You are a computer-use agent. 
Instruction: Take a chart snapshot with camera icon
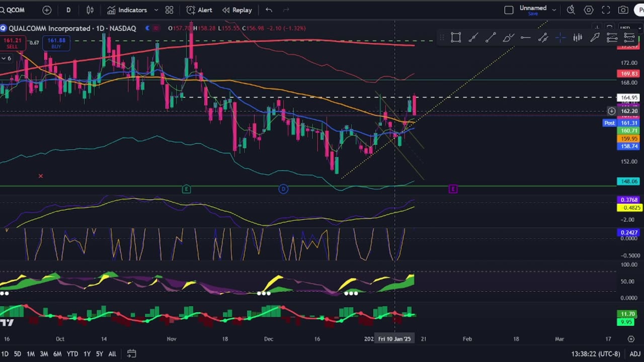(623, 10)
